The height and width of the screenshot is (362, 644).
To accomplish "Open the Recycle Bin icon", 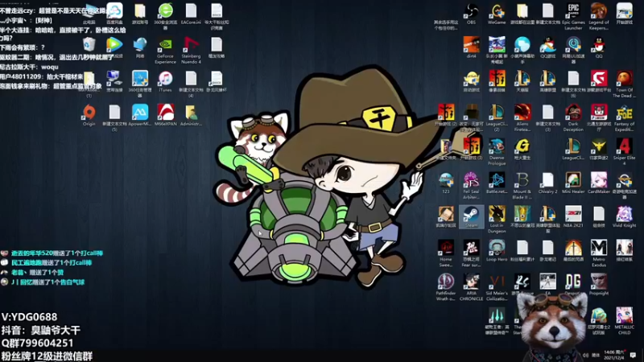I will pyautogui.click(x=89, y=44).
